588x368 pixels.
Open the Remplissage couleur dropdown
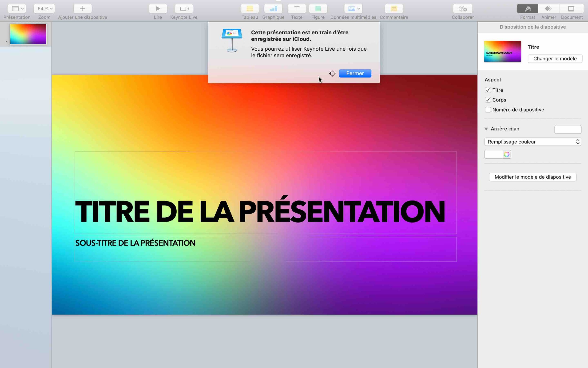tap(532, 141)
